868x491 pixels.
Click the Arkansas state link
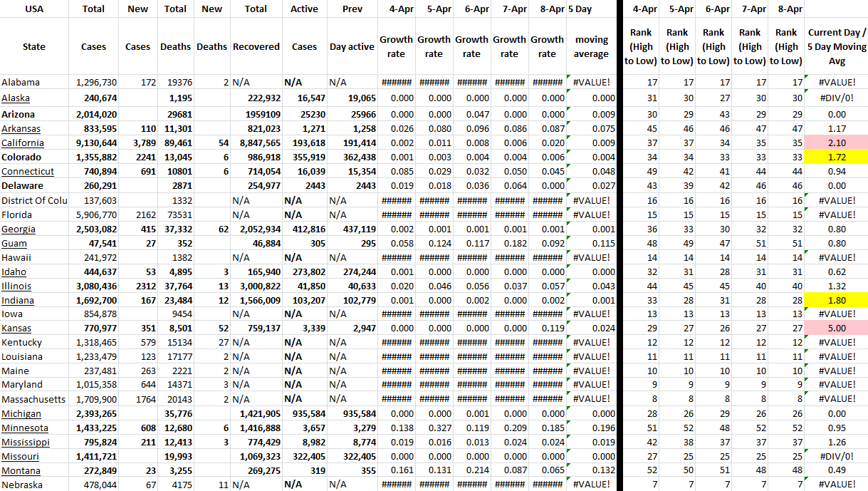pyautogui.click(x=21, y=129)
